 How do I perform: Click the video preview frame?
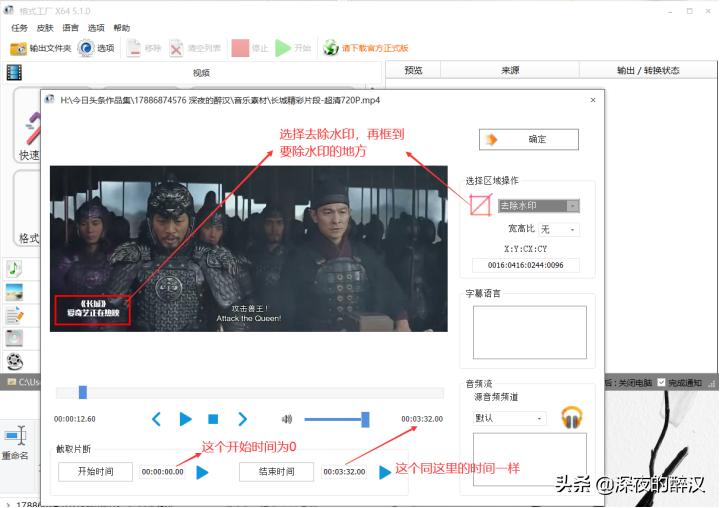(x=248, y=248)
